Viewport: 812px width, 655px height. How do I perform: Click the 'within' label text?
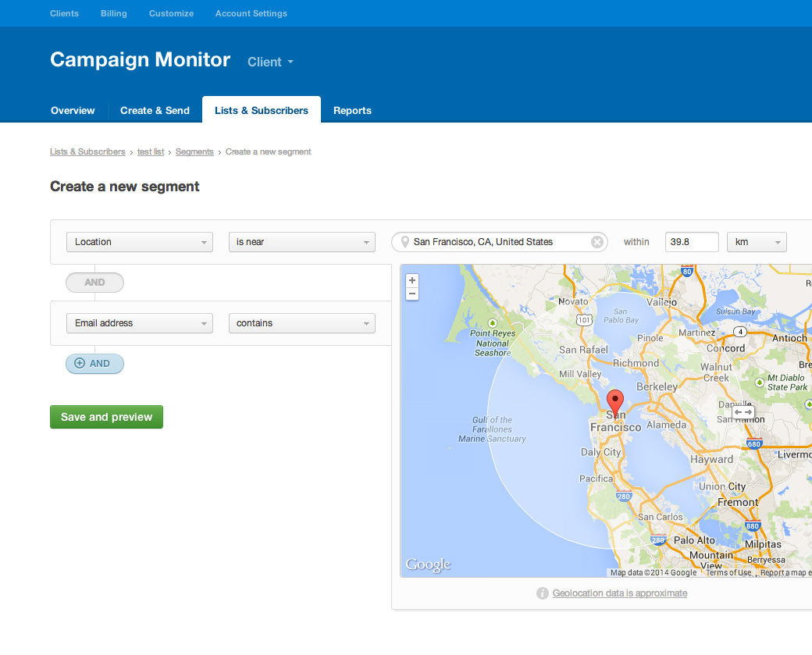[x=636, y=242]
